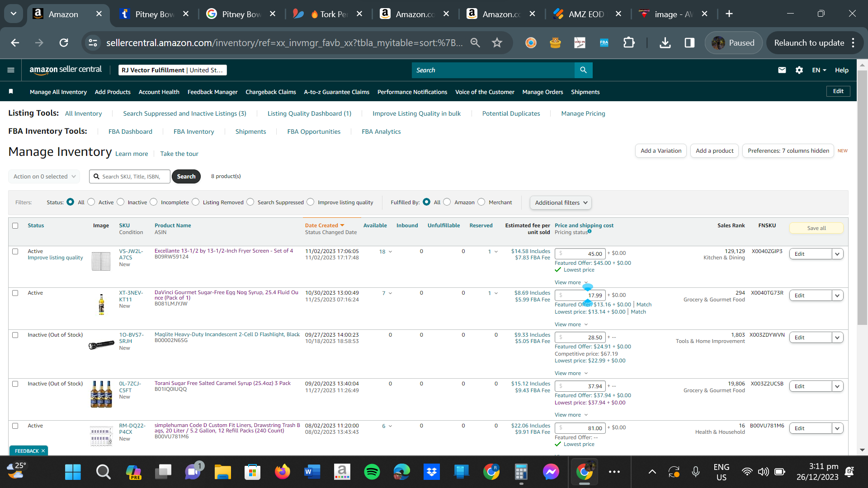Click the Amazon Seller Central logo
Viewport: 868px width, 488px height.
66,70
